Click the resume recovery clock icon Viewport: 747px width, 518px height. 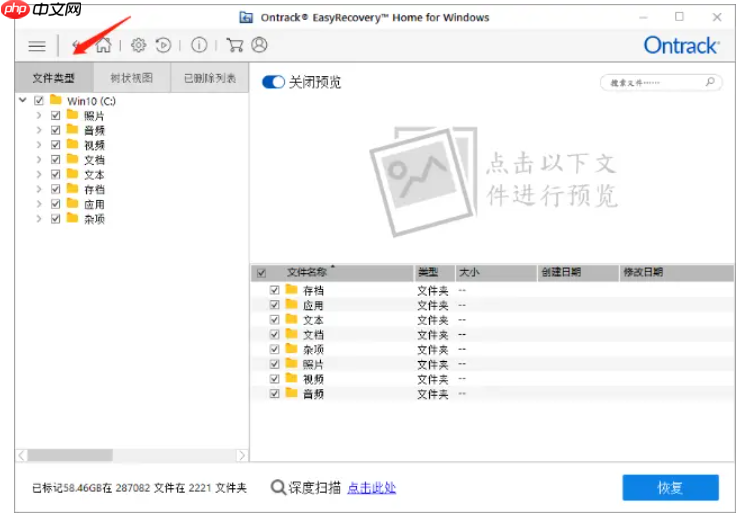(x=163, y=45)
